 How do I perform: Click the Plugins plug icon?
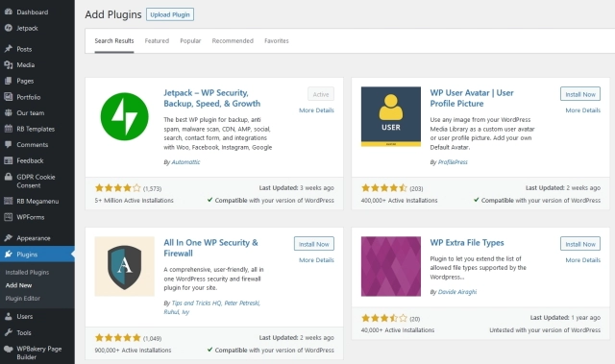tap(9, 255)
